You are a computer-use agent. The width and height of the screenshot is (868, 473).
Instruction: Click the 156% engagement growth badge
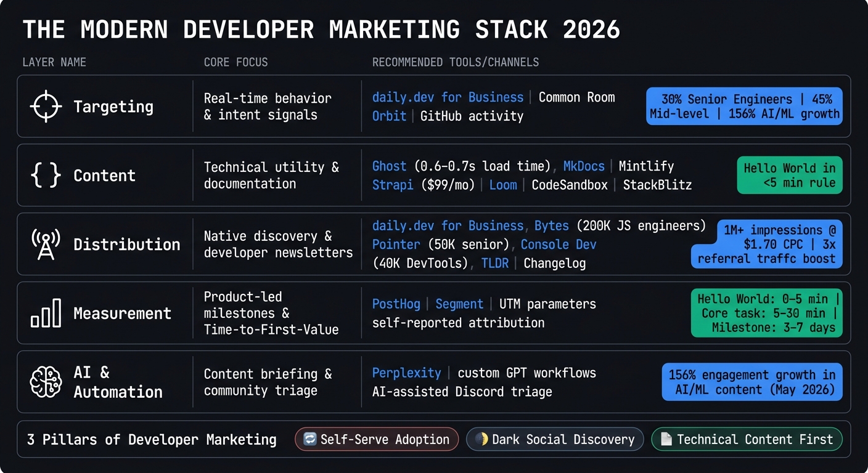752,382
